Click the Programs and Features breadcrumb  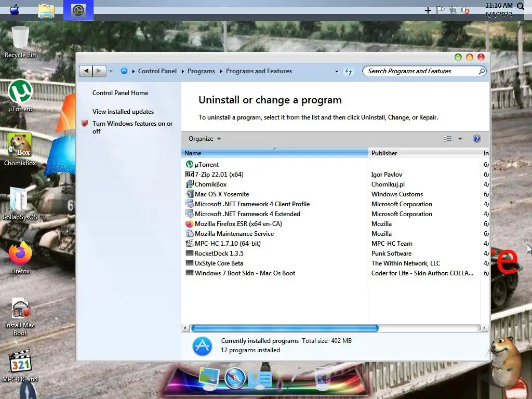[x=259, y=71]
